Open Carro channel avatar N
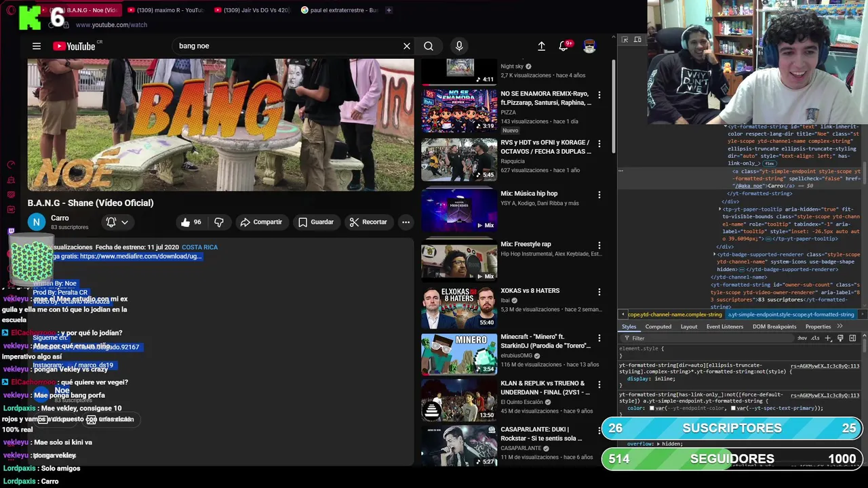This screenshot has height=488, width=868. (37, 222)
